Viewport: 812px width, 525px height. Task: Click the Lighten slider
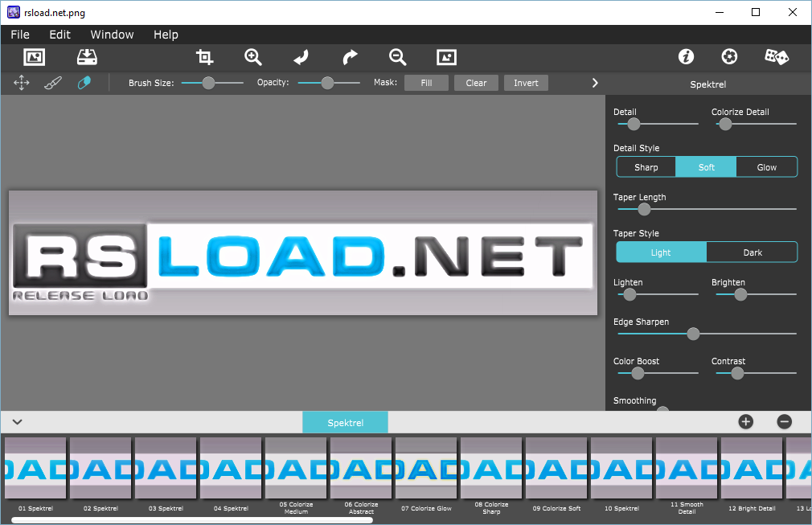click(658, 294)
